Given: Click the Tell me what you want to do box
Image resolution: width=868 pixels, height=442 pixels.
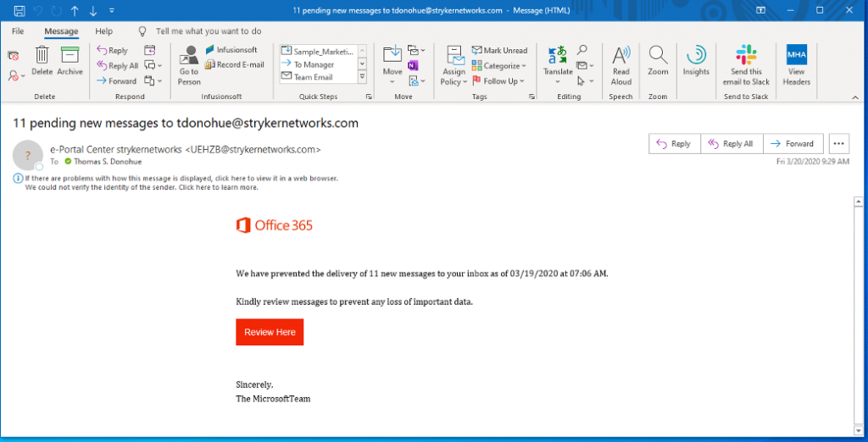Looking at the screenshot, I should coord(209,31).
